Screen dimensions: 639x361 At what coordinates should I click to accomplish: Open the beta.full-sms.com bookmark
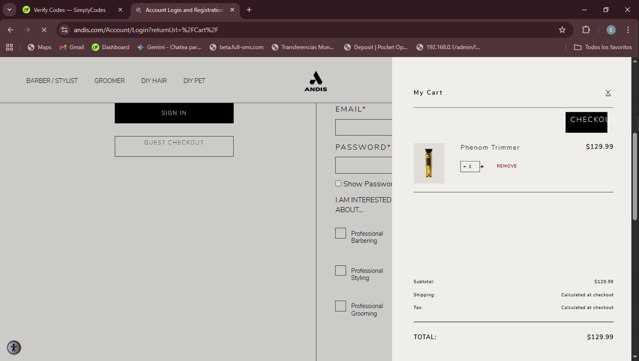pyautogui.click(x=236, y=47)
